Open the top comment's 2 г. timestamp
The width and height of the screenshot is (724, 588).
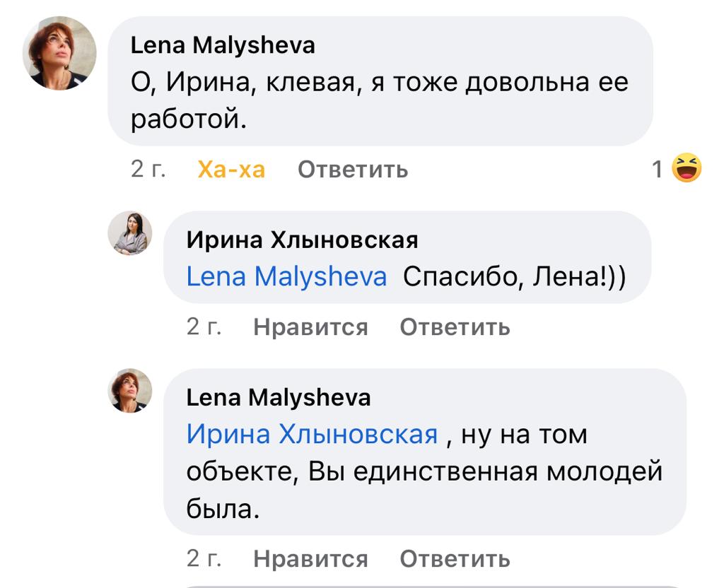(x=148, y=170)
